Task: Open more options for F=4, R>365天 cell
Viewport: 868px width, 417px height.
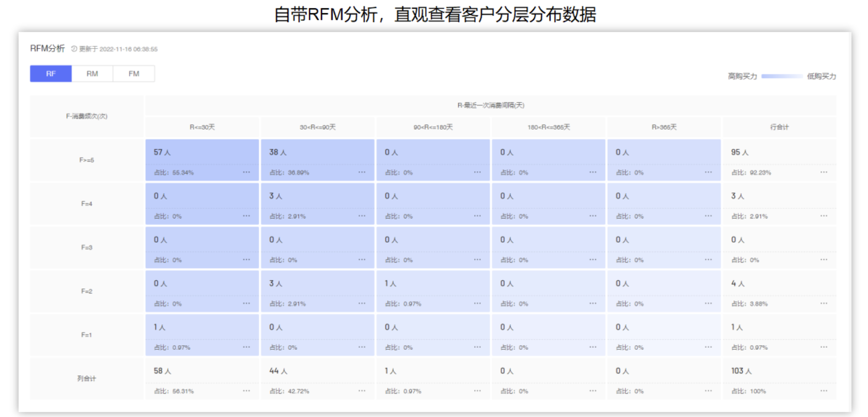Action: (708, 216)
